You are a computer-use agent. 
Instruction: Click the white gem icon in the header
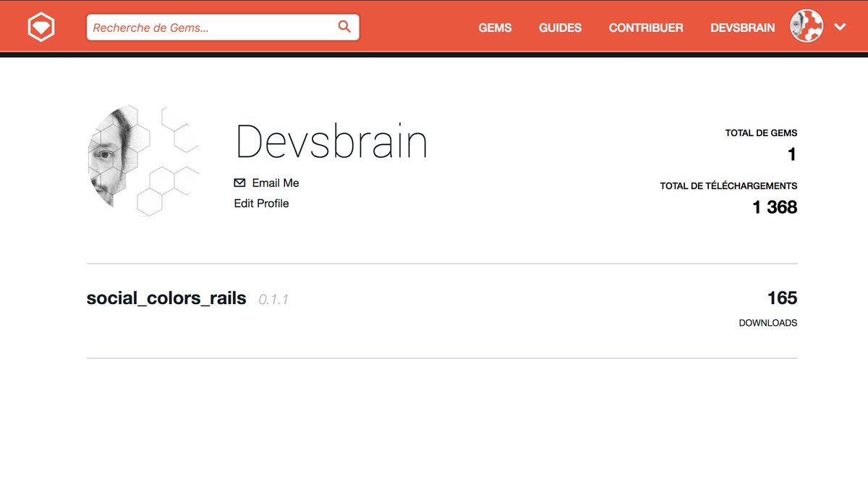pos(41,26)
